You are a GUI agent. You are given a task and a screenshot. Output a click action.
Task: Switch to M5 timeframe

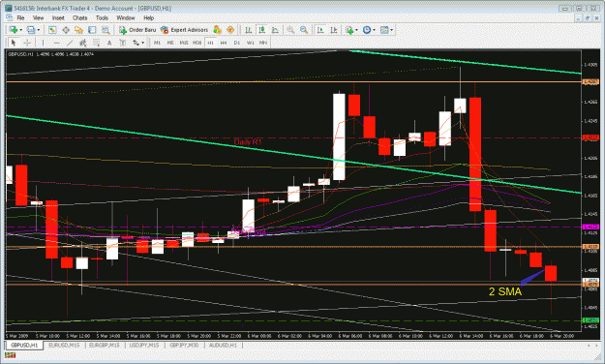click(170, 43)
